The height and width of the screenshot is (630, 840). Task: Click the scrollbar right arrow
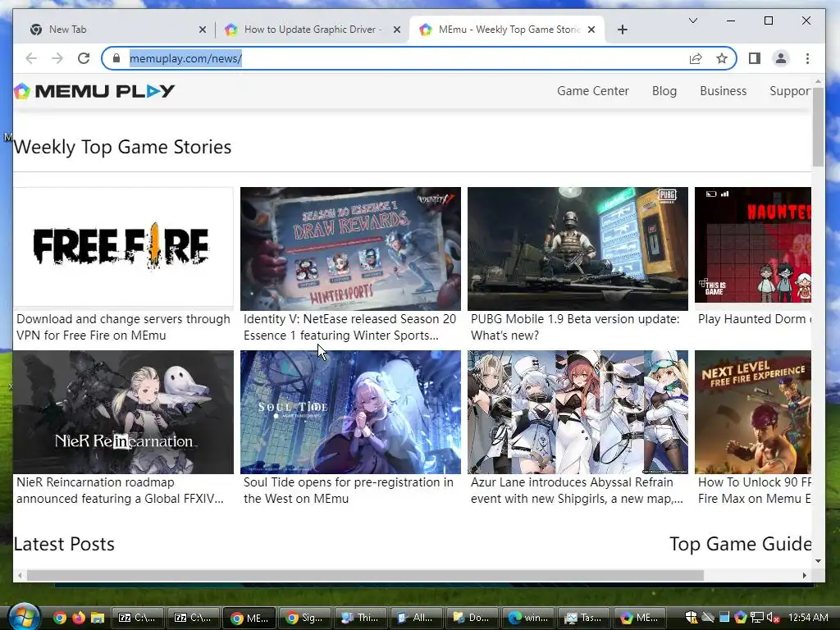pyautogui.click(x=804, y=575)
